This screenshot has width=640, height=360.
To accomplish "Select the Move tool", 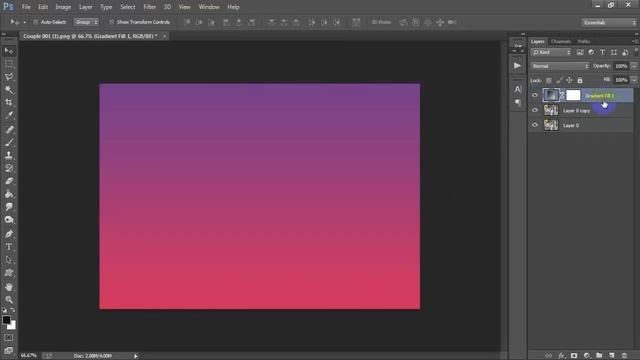I will tap(9, 51).
